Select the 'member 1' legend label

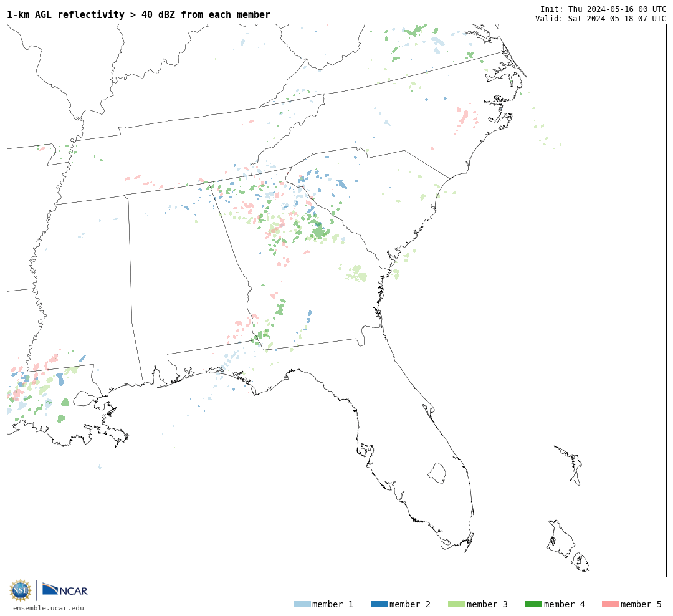click(333, 604)
